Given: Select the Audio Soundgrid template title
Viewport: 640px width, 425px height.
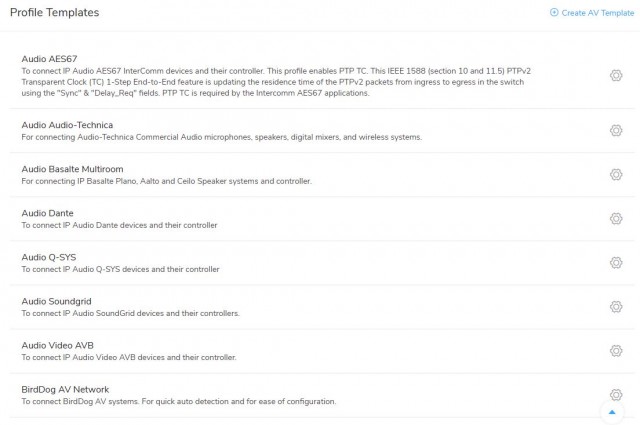Looking at the screenshot, I should coord(56,301).
